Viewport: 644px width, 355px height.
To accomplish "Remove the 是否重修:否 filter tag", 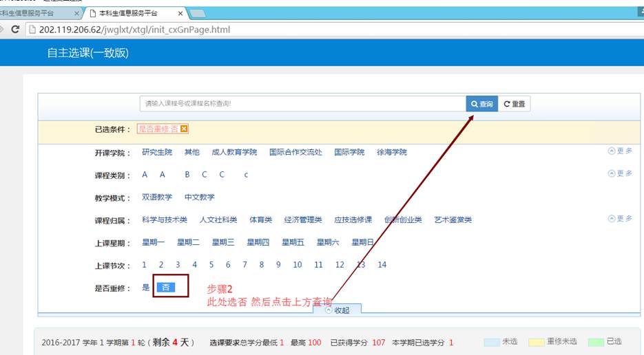I will point(184,129).
